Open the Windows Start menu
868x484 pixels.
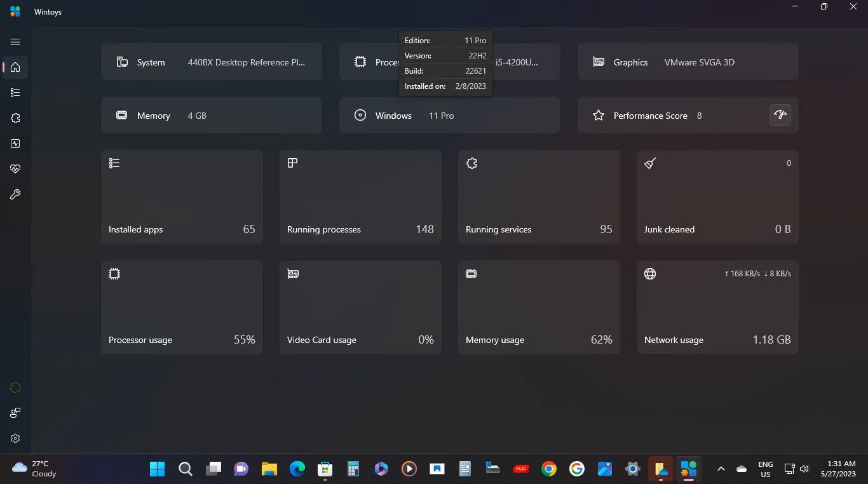[x=157, y=469]
